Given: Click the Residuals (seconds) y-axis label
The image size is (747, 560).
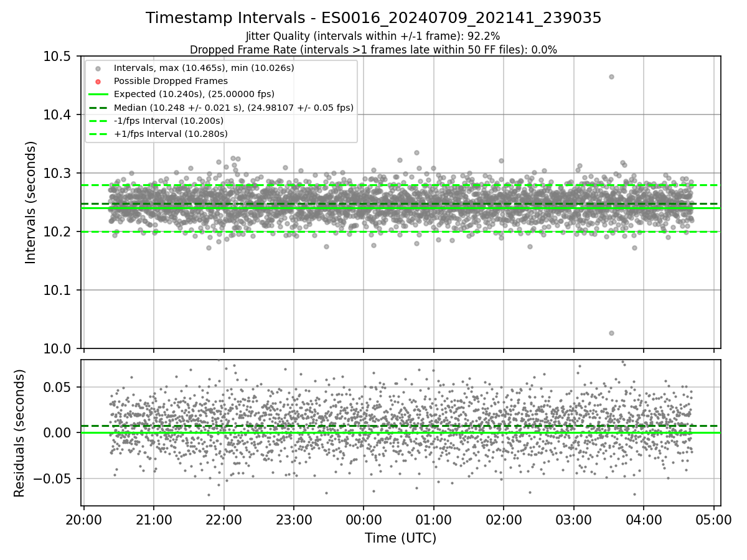Looking at the screenshot, I should pyautogui.click(x=19, y=433).
